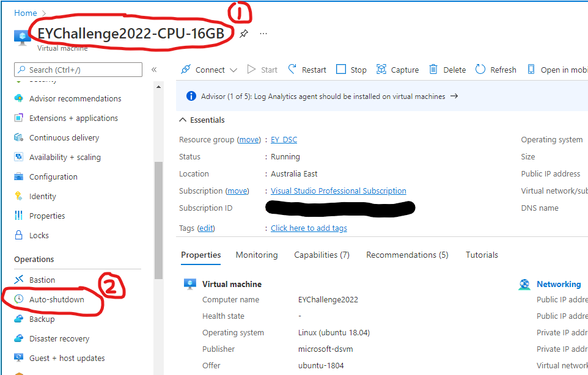The height and width of the screenshot is (375, 588).
Task: Open in mobile toolbar item
Action: coord(557,70)
